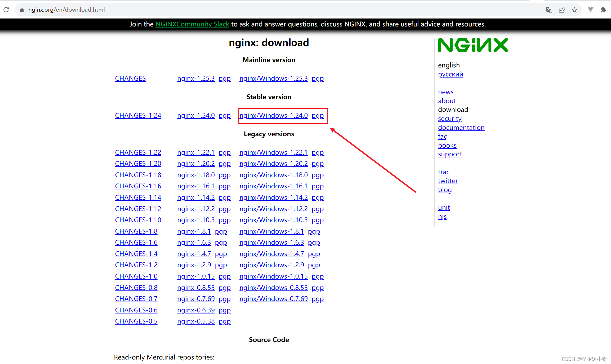
Task: Download nginx/Windows-1.18.0 legacy version
Action: pos(273,175)
